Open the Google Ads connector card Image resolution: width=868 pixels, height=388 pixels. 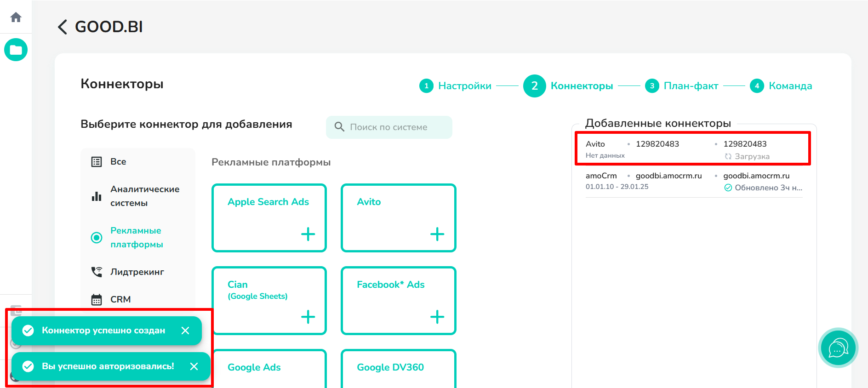(x=269, y=369)
